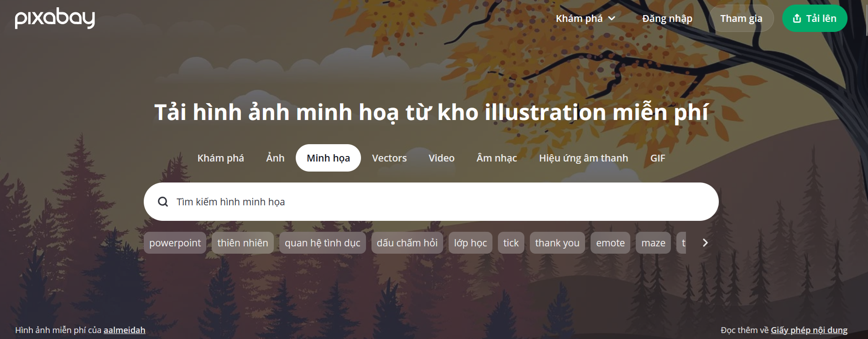This screenshot has height=339, width=868.
Task: Click the green Tải lên upload button
Action: pos(815,18)
